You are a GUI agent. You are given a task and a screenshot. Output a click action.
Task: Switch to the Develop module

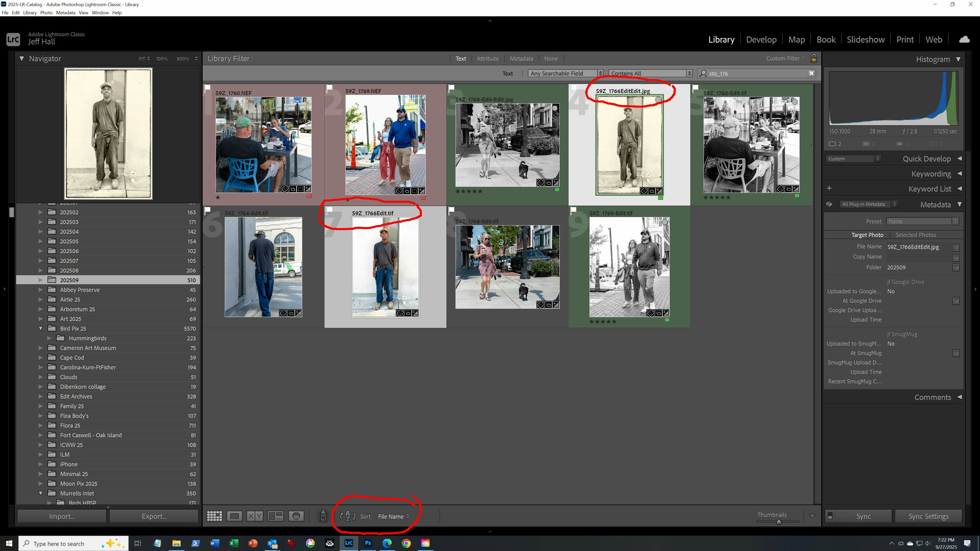point(761,40)
